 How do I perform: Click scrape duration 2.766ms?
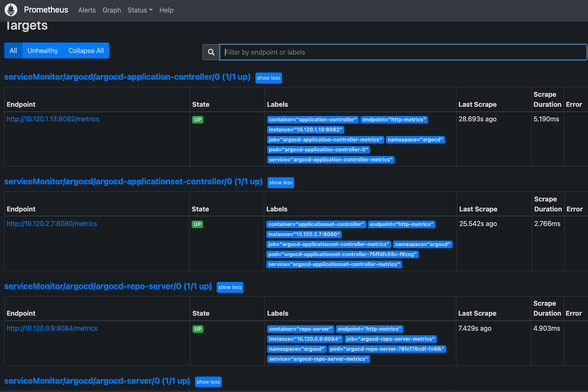(547, 224)
